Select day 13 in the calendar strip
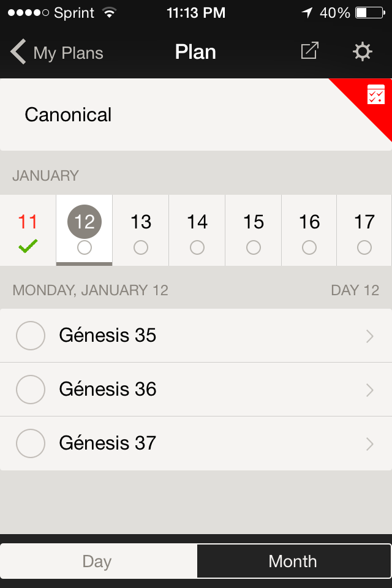Image resolution: width=392 pixels, height=588 pixels. [141, 222]
